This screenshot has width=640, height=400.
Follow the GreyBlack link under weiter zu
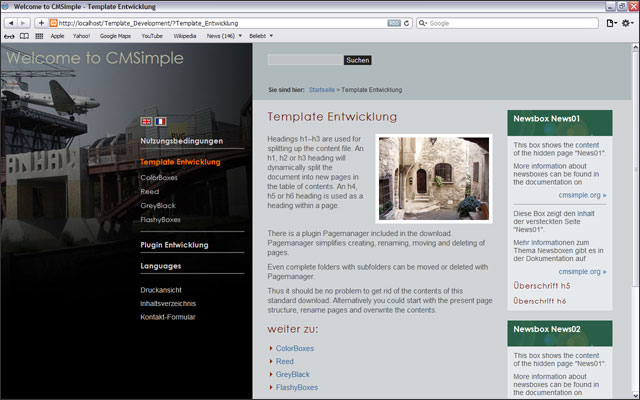(x=293, y=375)
